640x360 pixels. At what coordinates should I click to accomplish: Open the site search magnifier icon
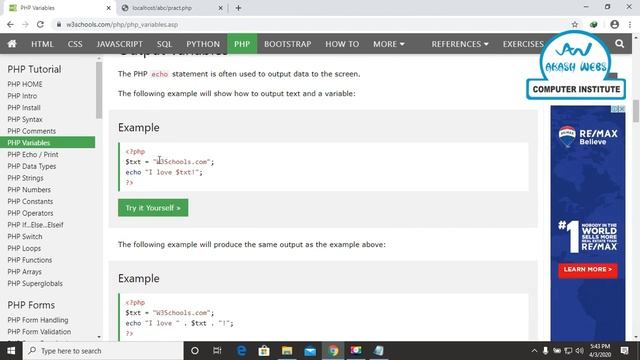coord(619,44)
